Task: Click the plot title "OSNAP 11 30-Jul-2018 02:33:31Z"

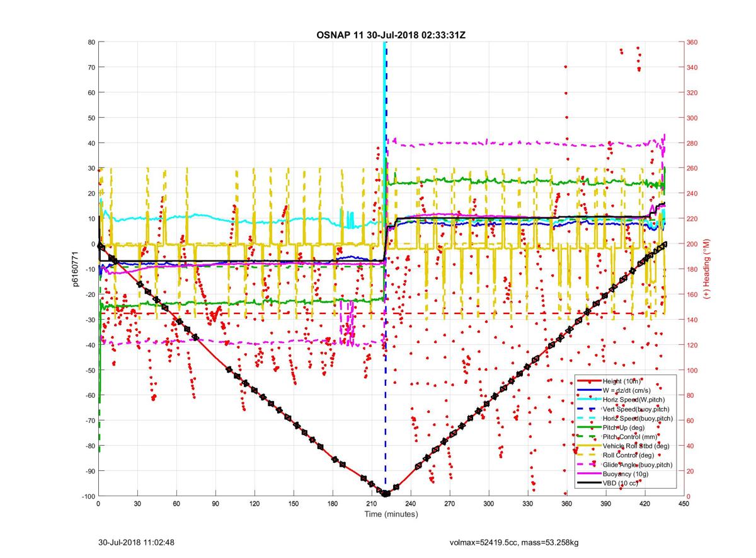Action: point(391,35)
